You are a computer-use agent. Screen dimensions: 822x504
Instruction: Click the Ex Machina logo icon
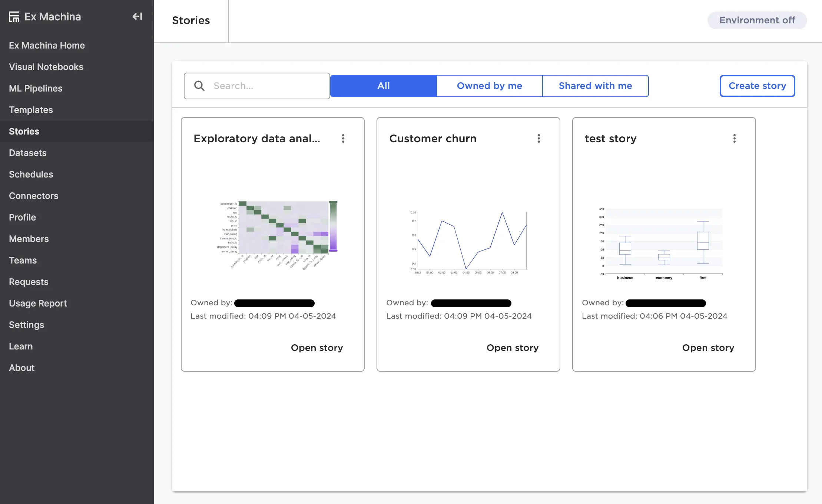(14, 17)
